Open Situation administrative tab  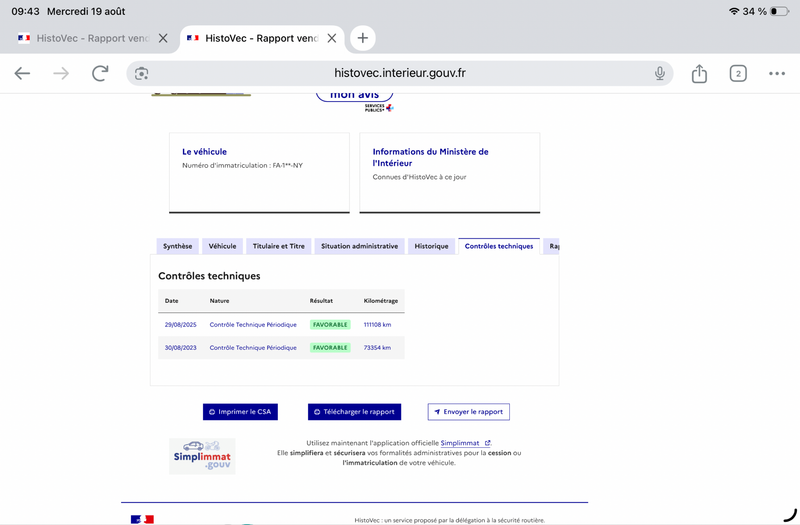(359, 246)
